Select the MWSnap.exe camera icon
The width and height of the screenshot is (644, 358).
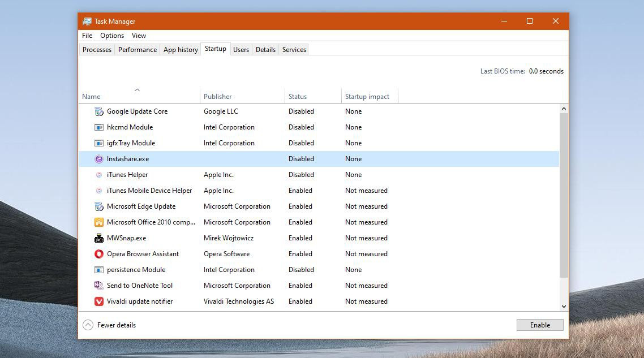(99, 238)
